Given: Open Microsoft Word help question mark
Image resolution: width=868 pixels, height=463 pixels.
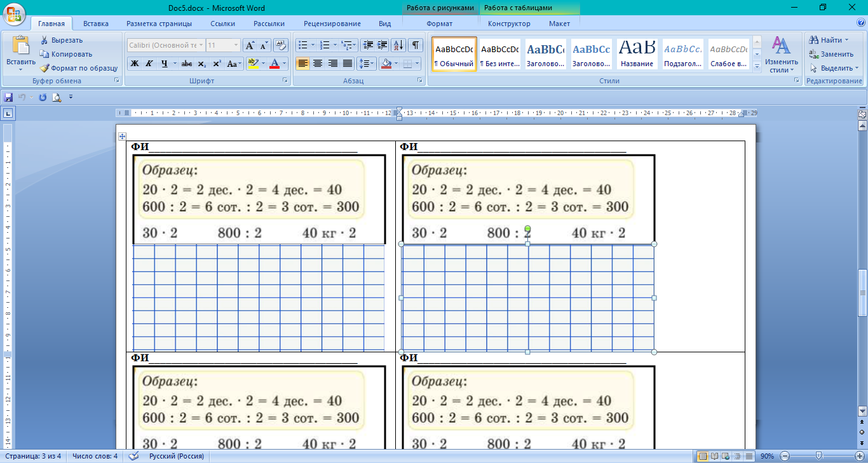Looking at the screenshot, I should coord(860,24).
